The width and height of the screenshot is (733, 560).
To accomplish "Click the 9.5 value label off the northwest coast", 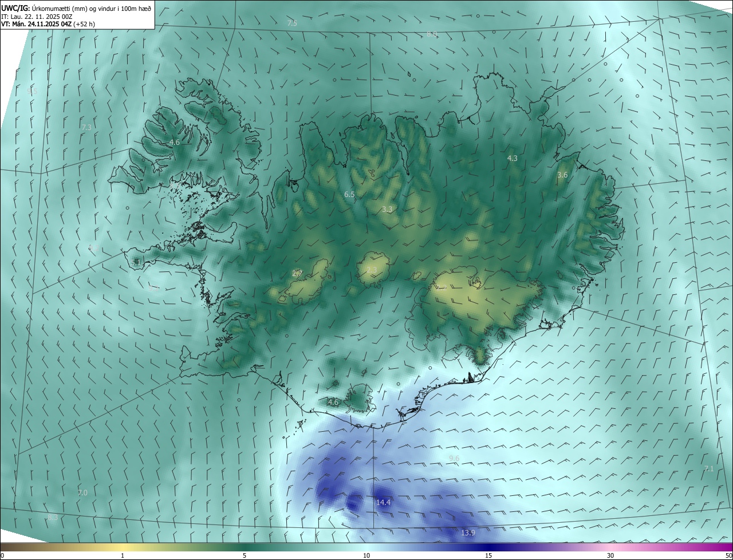I will [x=32, y=91].
